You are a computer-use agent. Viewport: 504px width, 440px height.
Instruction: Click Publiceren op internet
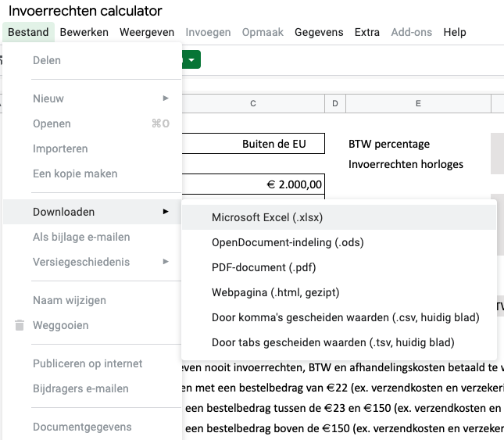(x=88, y=363)
